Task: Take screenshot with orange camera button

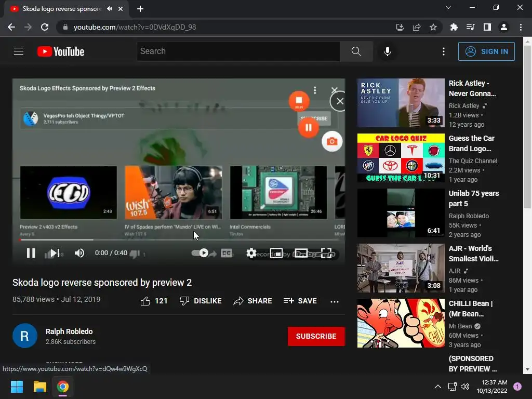Action: 332,141
